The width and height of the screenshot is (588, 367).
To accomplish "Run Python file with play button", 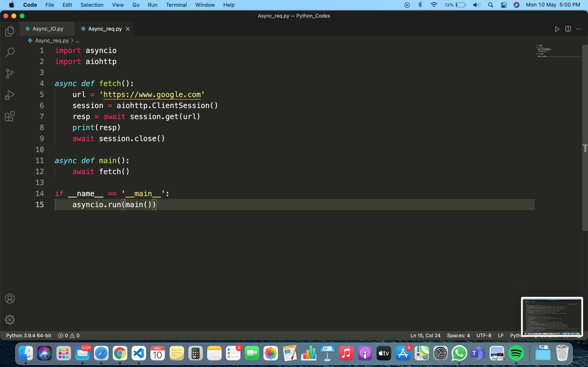I will click(x=557, y=29).
